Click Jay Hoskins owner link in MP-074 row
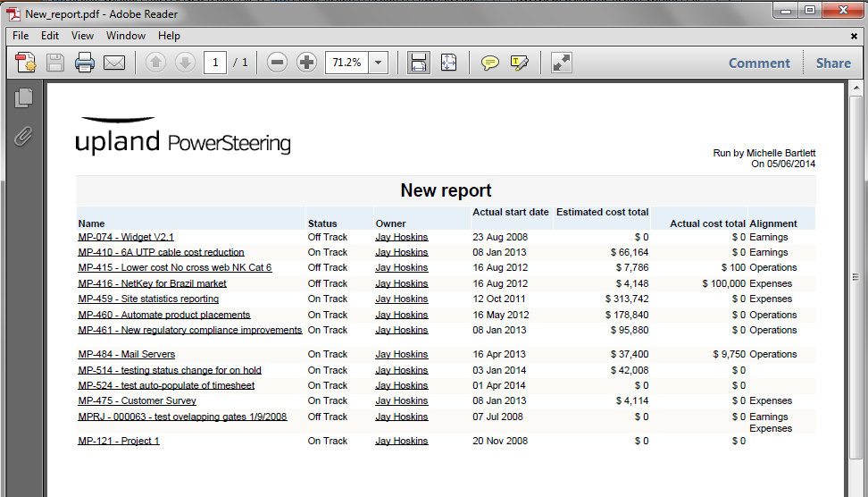The image size is (868, 497). [x=401, y=237]
